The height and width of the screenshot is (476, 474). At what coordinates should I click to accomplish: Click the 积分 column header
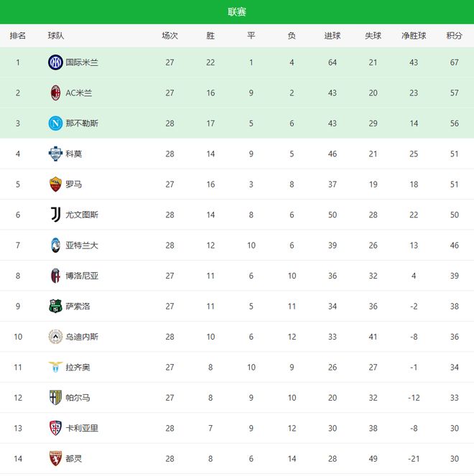[454, 36]
